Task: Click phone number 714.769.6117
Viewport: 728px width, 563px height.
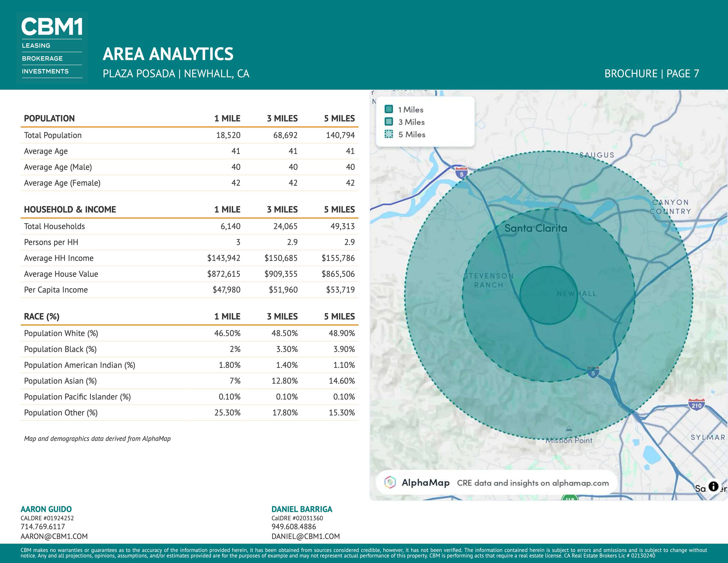Action: pyautogui.click(x=43, y=527)
